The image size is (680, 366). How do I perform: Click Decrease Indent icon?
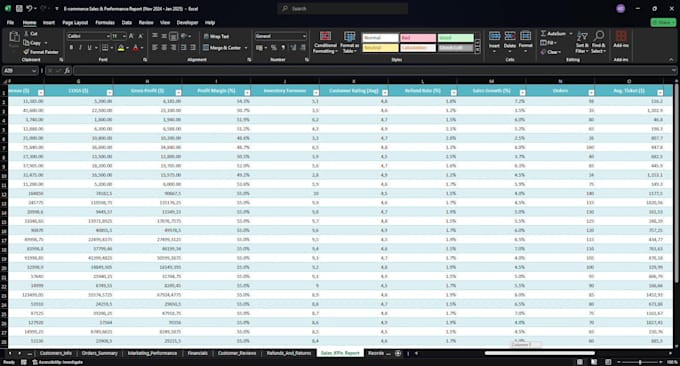point(183,48)
